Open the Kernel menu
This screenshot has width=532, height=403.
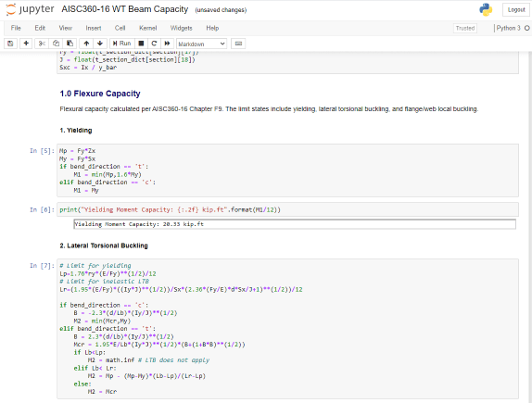[148, 28]
